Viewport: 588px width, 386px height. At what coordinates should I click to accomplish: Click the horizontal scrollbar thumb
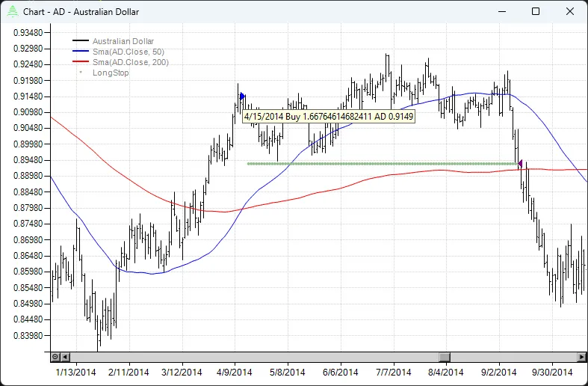pos(445,357)
